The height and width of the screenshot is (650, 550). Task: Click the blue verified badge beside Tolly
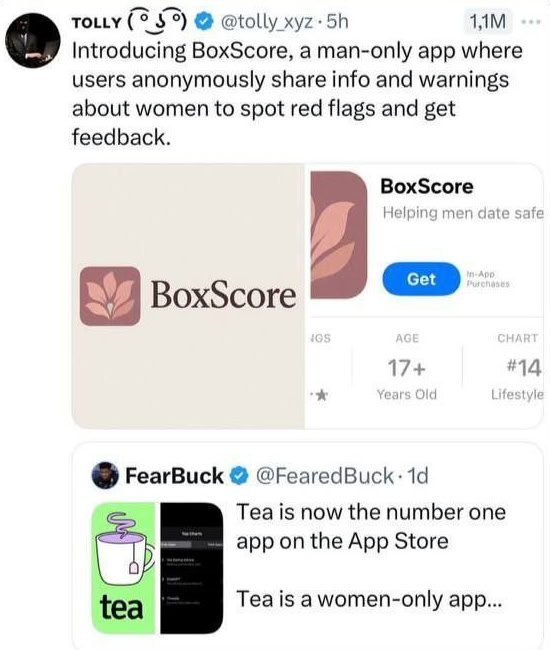pos(204,22)
